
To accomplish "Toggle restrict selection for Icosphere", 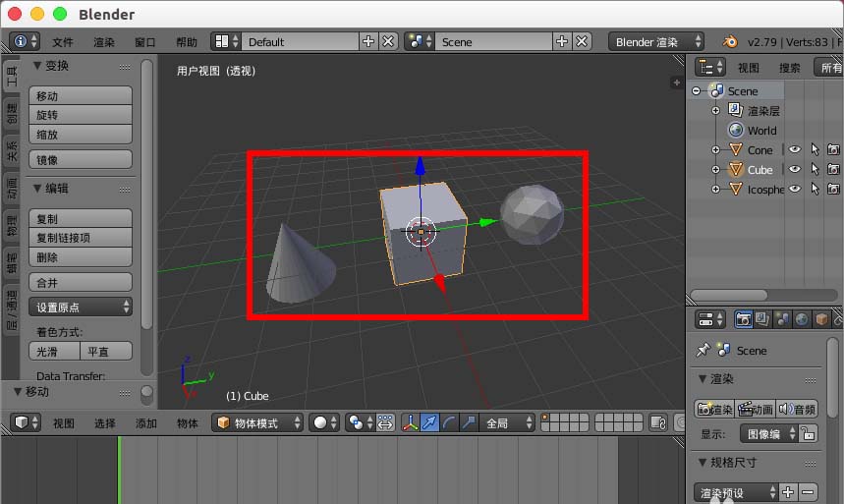I will click(x=815, y=189).
